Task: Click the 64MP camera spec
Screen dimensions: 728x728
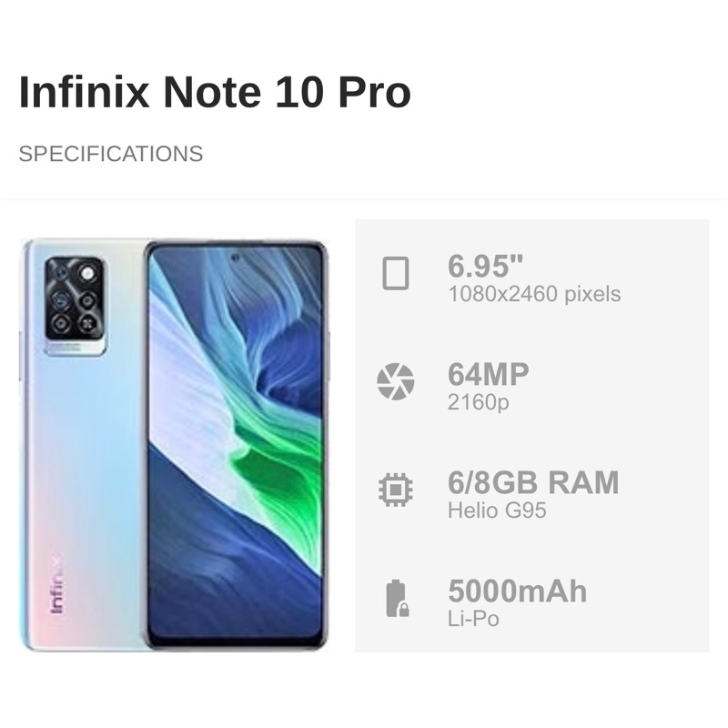Action: (x=489, y=374)
